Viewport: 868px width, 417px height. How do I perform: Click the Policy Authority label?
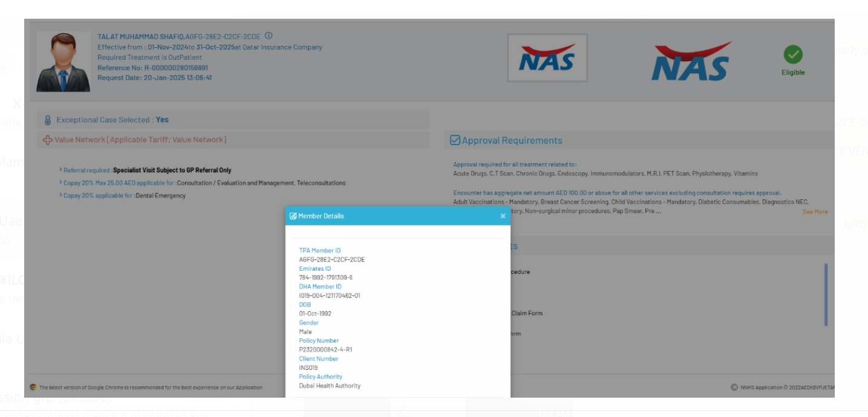[x=321, y=377]
